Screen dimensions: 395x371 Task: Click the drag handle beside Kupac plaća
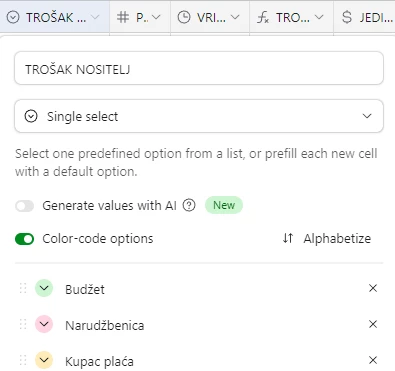click(23, 360)
